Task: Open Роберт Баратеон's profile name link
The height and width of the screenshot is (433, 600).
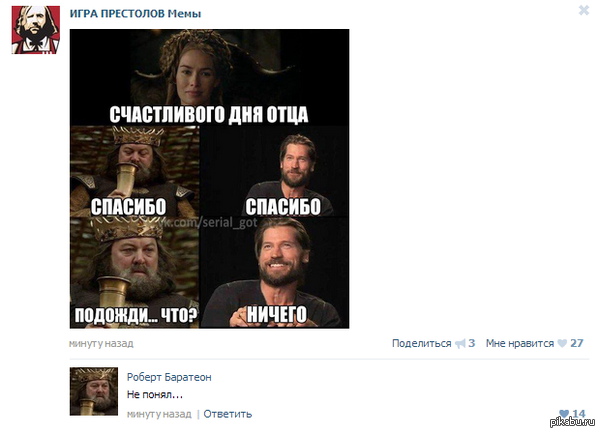Action: tap(169, 377)
